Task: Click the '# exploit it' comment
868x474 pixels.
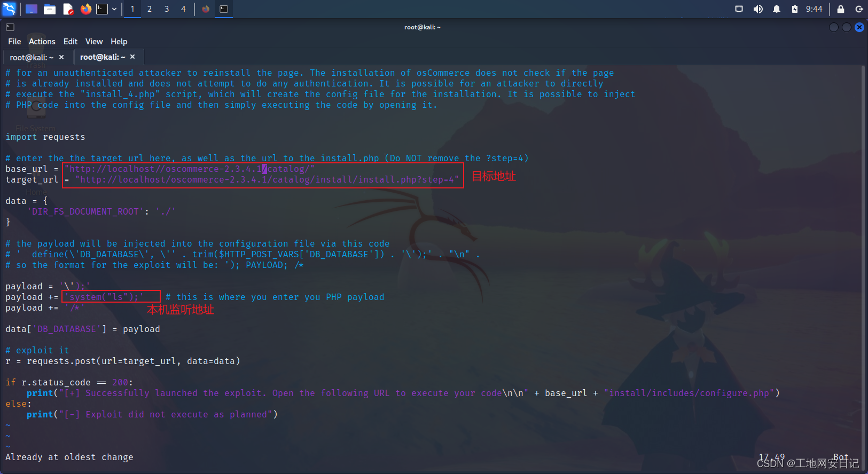Action: pyautogui.click(x=37, y=351)
